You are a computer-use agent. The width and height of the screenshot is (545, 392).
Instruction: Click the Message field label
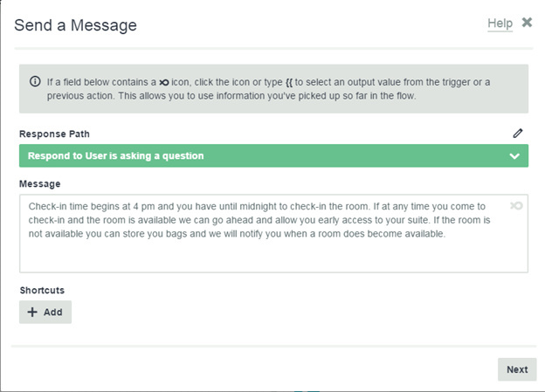tap(40, 184)
